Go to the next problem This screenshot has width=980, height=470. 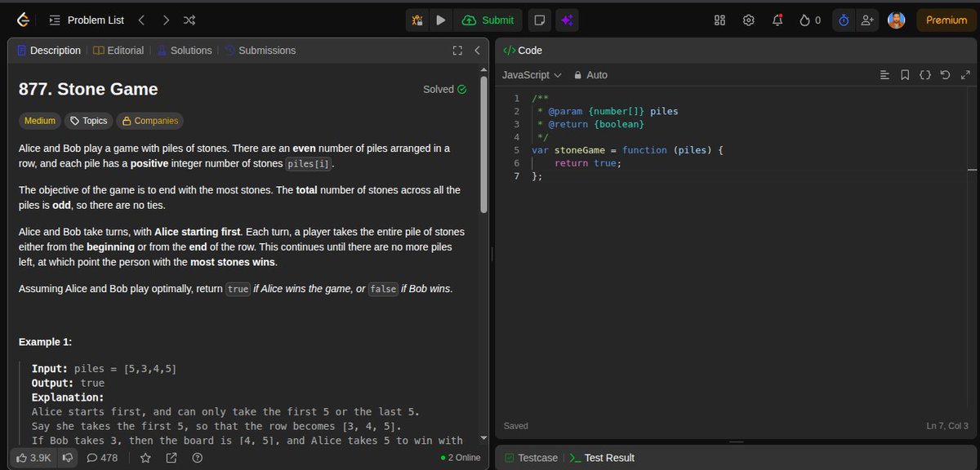[x=166, y=20]
